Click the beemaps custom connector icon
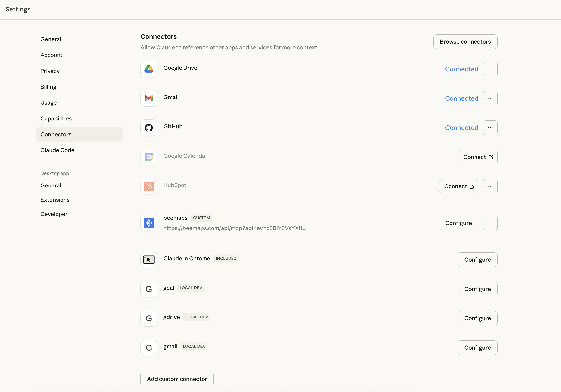 (x=149, y=223)
